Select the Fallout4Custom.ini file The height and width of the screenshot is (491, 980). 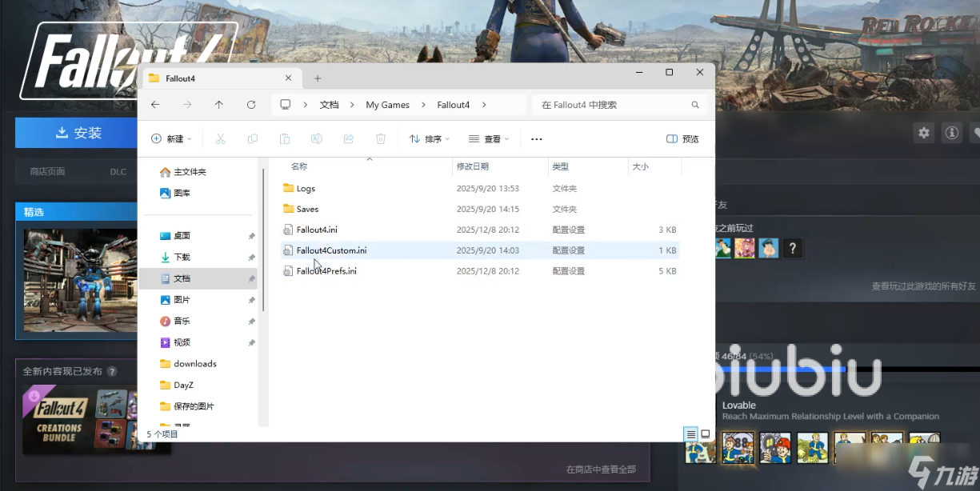331,250
